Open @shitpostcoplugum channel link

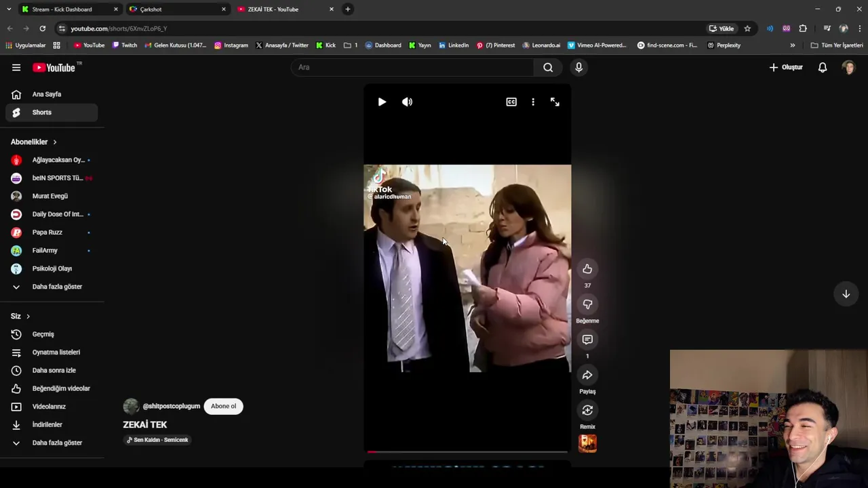coord(172,406)
